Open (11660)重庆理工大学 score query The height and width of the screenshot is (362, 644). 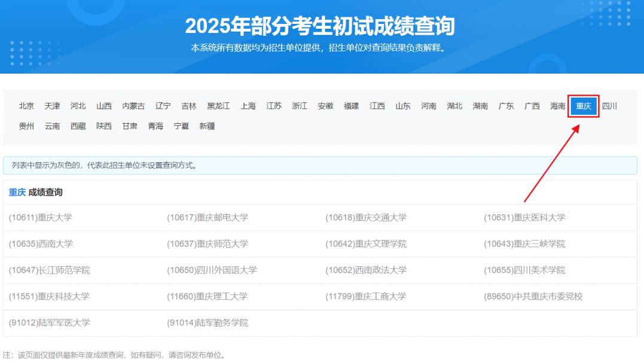(207, 296)
